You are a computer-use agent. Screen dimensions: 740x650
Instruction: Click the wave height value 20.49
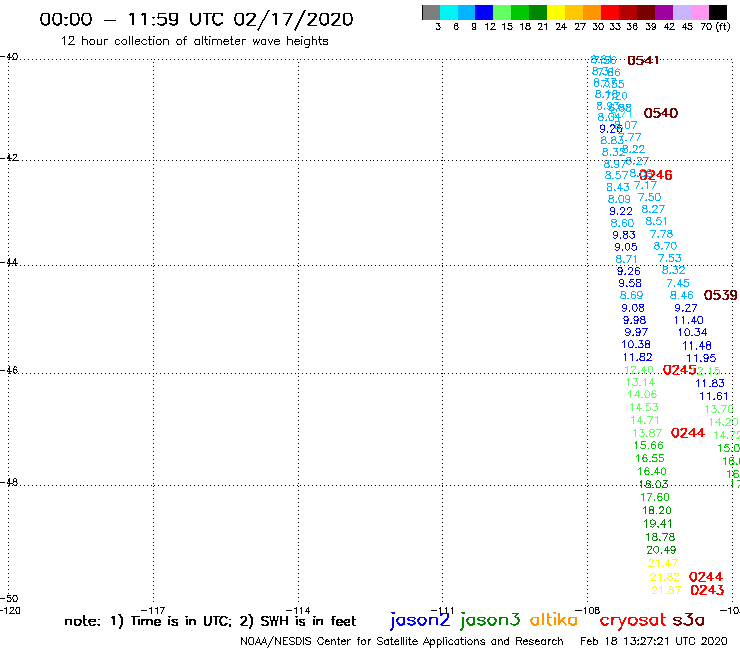point(661,550)
